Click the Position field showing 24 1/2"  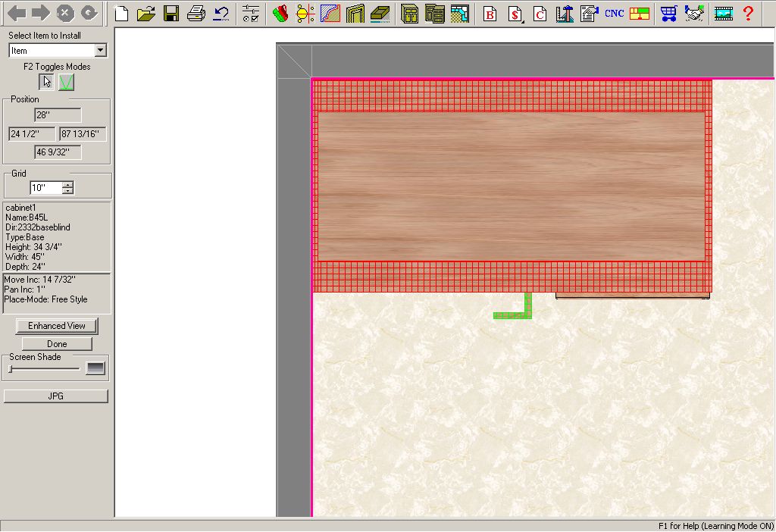(32, 133)
